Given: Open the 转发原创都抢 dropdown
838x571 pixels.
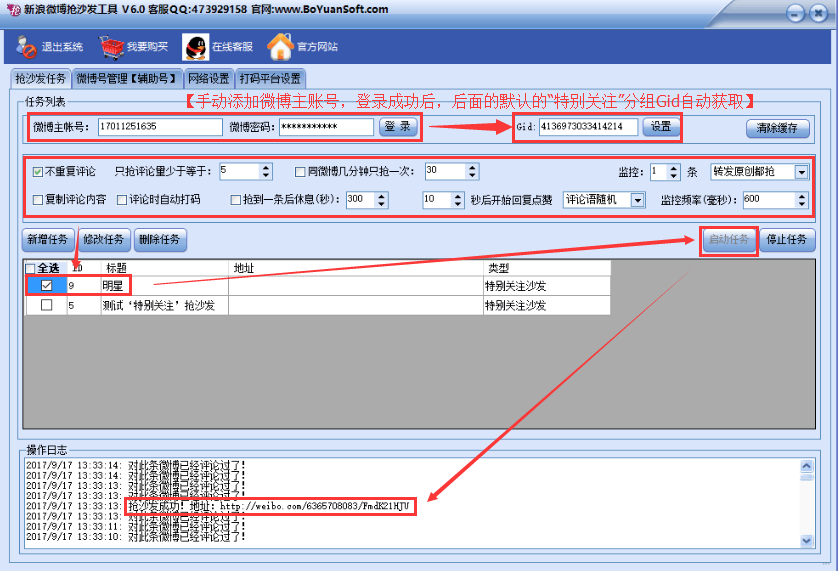Looking at the screenshot, I should click(801, 172).
